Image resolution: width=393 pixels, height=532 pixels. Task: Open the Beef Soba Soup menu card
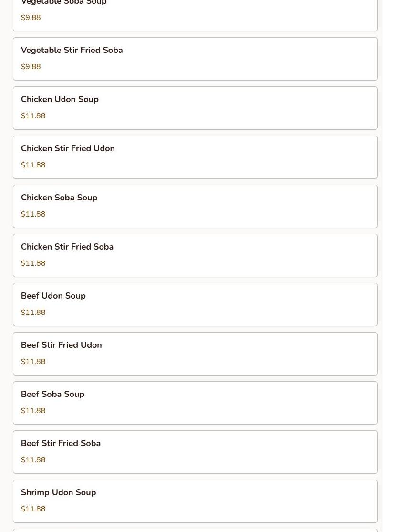coord(195,403)
